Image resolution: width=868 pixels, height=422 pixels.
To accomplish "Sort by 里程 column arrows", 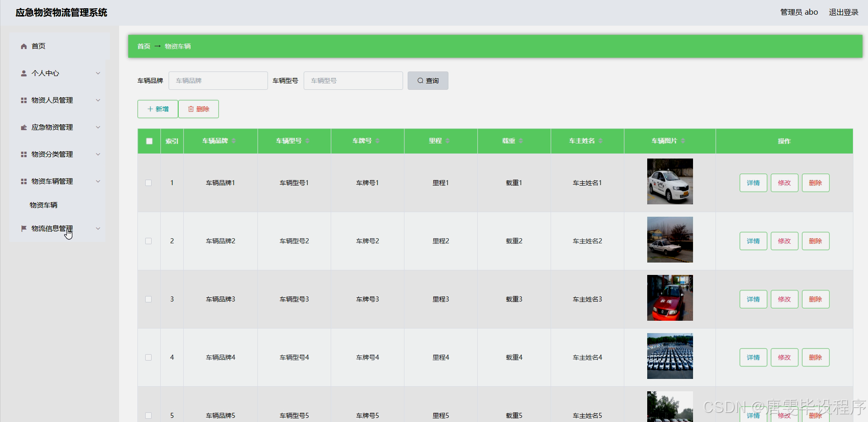I will (x=448, y=141).
